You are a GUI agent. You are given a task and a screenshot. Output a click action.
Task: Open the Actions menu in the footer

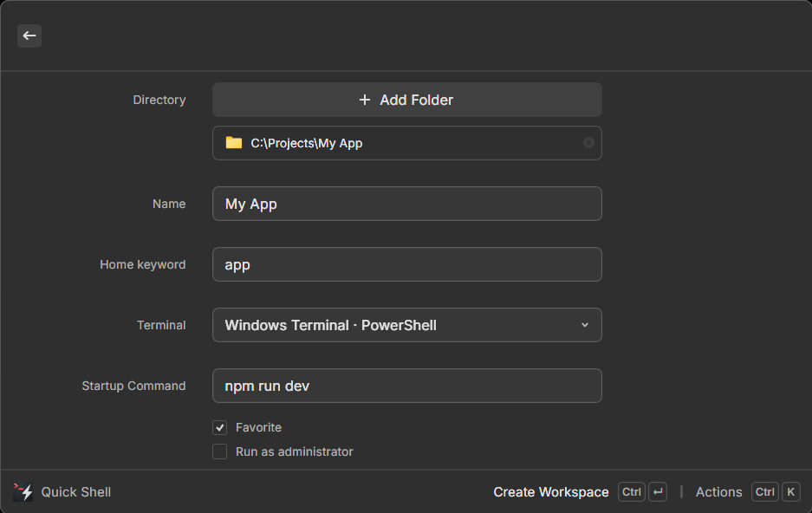718,492
